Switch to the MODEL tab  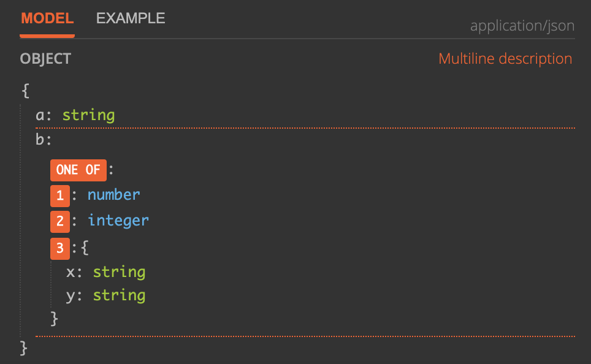click(x=47, y=18)
